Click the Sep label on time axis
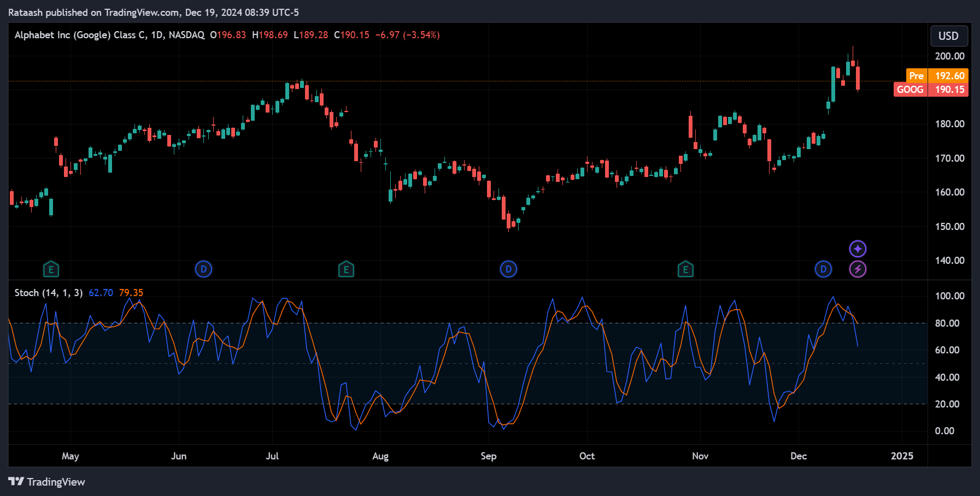 click(x=489, y=456)
